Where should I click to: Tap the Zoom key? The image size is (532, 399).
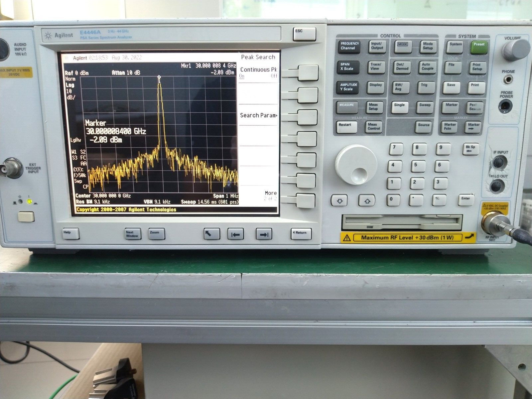tap(156, 234)
